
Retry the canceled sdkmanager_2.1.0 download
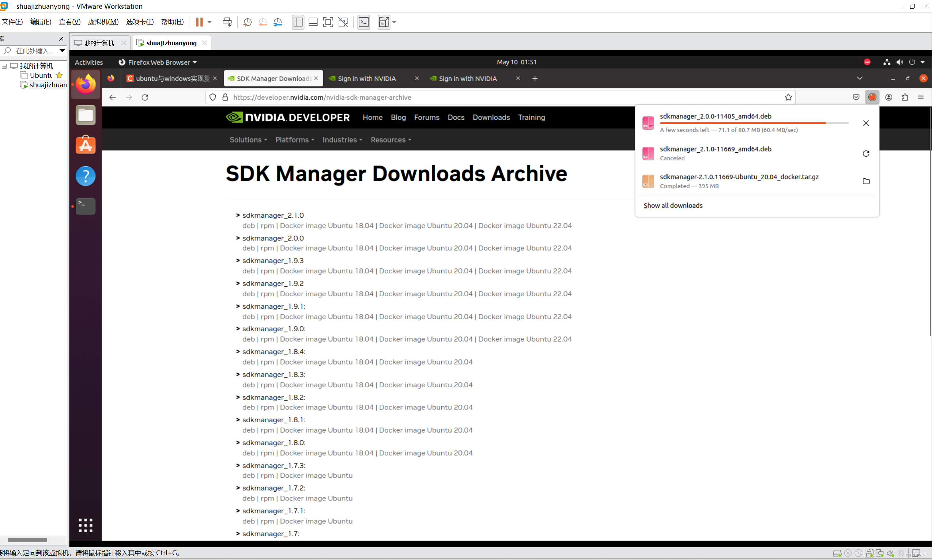865,153
